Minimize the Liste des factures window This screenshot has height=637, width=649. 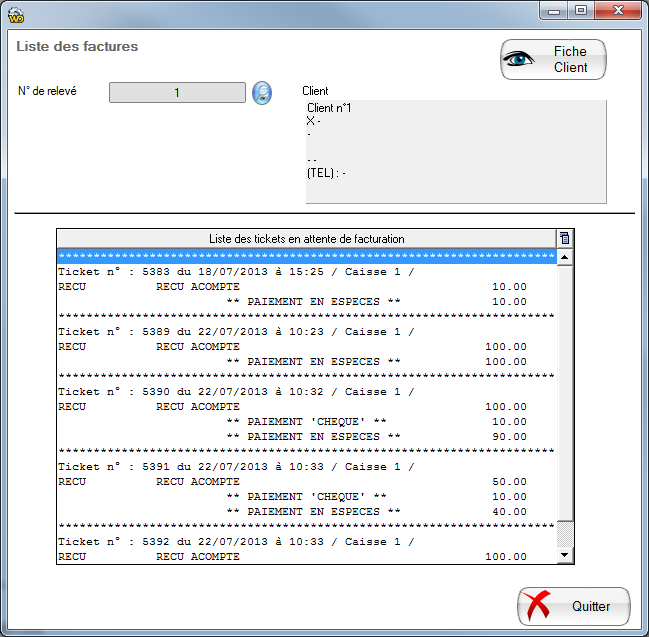(x=555, y=11)
